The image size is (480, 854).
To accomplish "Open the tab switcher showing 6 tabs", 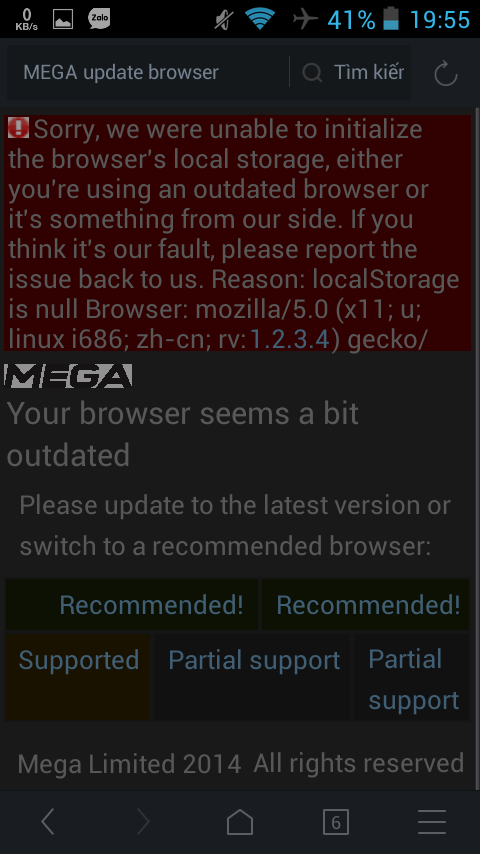I will point(336,822).
